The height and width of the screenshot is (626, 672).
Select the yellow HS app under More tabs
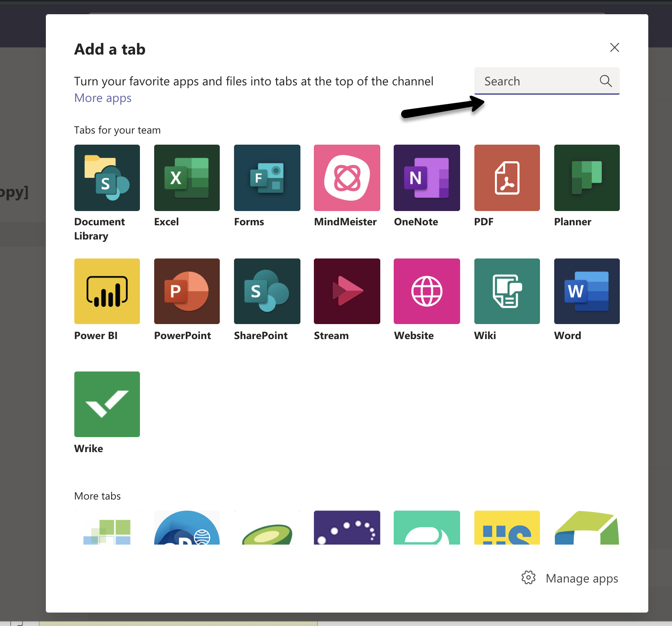507,528
